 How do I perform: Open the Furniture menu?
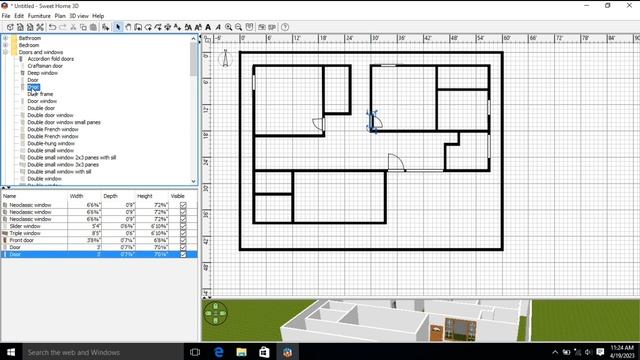pos(39,16)
